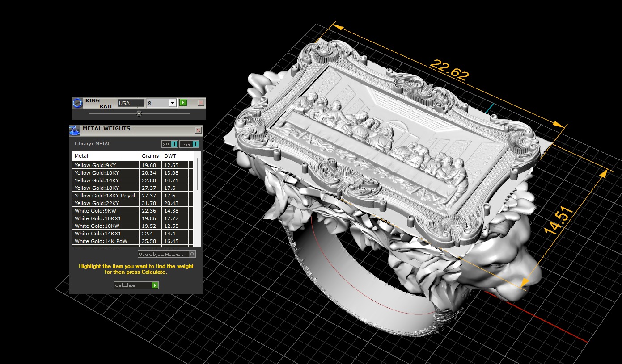Viewport: 622px width, 364px height.
Task: Close the Metal Weights panel
Action: tap(198, 130)
